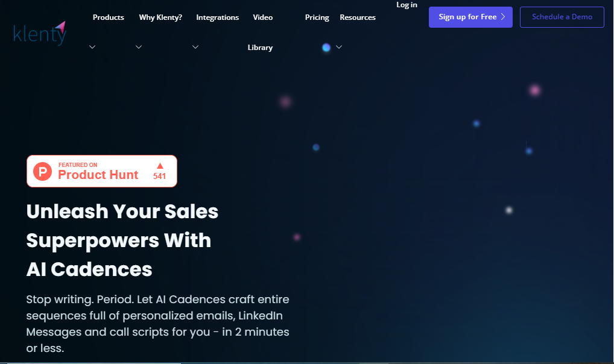The height and width of the screenshot is (364, 614).
Task: Open the Products menu
Action: click(109, 17)
